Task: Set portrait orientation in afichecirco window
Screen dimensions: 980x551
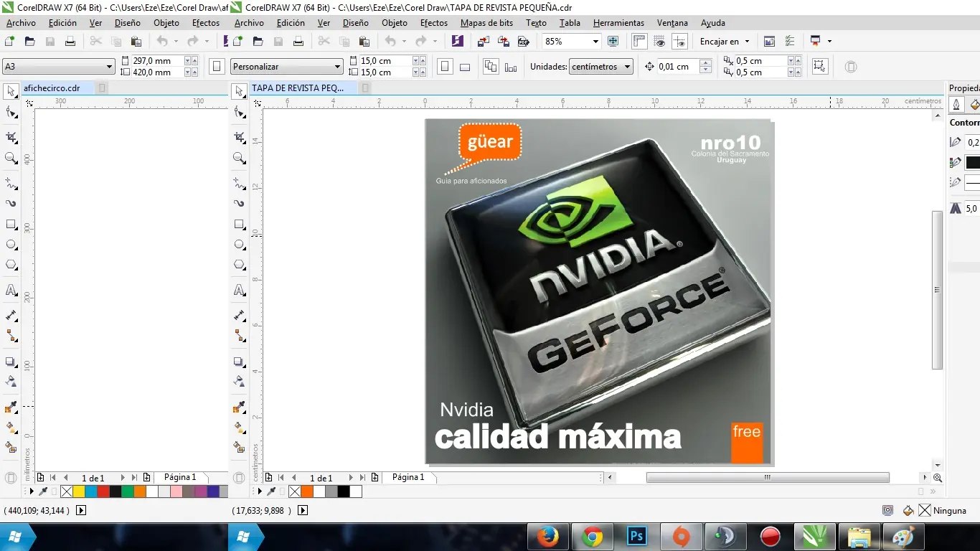Action: click(216, 67)
